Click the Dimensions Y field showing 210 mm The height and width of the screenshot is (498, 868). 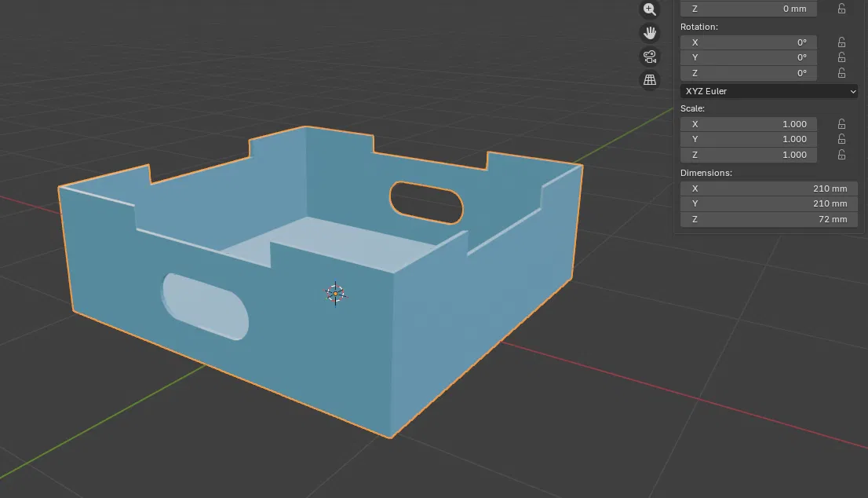point(769,204)
